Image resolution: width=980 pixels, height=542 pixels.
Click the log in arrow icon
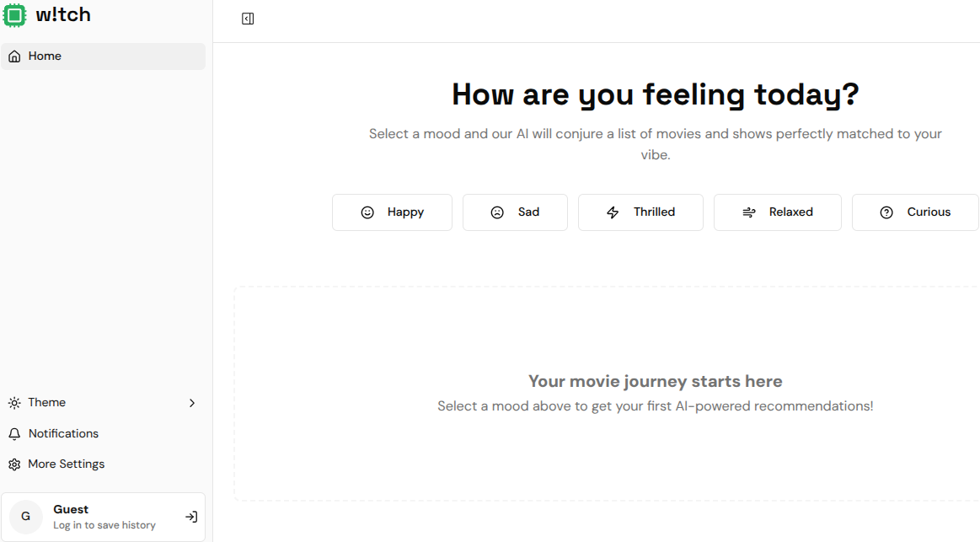[191, 517]
